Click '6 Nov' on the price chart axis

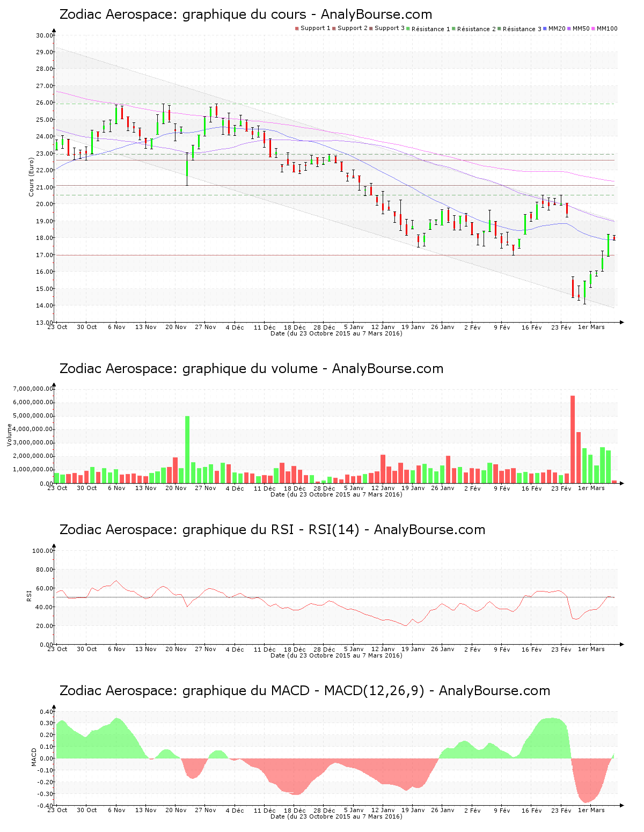tap(116, 327)
